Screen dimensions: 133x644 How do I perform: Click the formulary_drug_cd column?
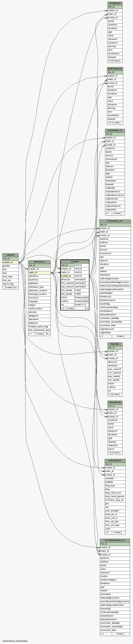pos(115,500)
